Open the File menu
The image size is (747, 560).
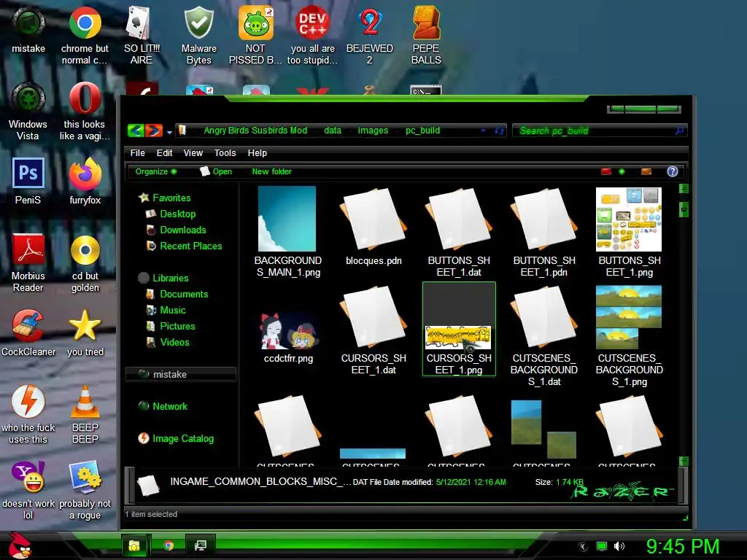pyautogui.click(x=137, y=153)
